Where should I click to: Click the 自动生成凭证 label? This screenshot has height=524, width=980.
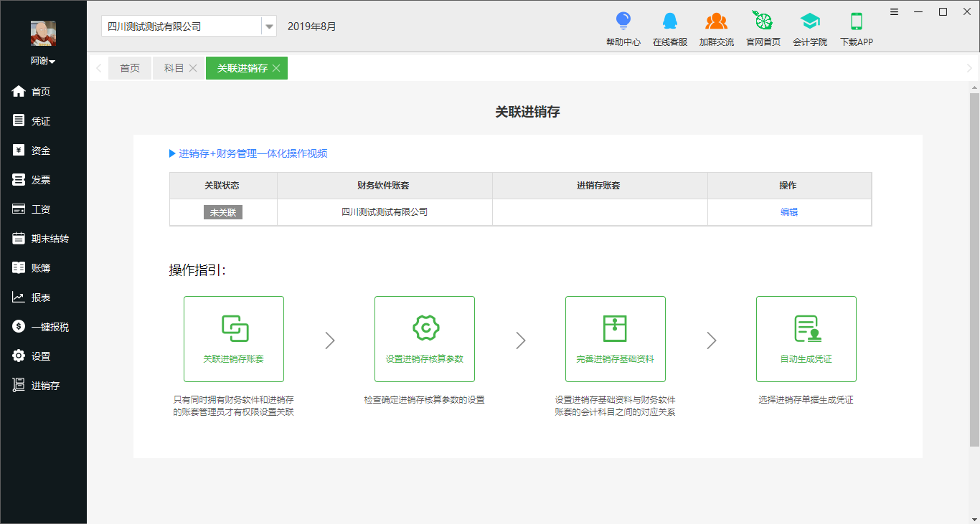tap(806, 359)
